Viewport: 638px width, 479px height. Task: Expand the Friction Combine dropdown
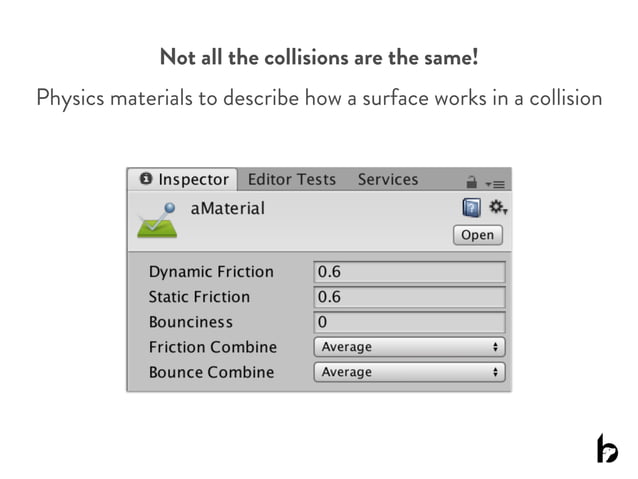pos(409,347)
